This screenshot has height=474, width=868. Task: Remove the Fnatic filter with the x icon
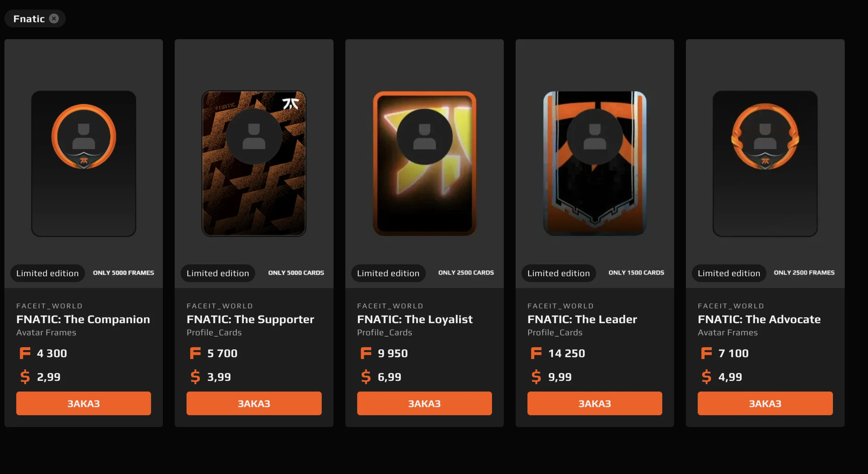point(54,18)
